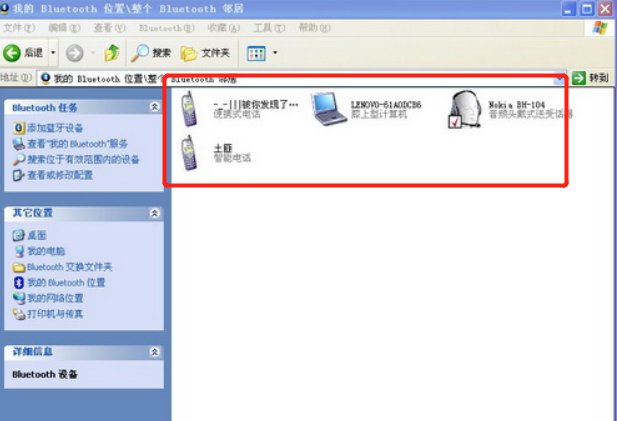The height and width of the screenshot is (421, 617).
Task: Click View My Bluetooth services link
Action: coord(78,144)
